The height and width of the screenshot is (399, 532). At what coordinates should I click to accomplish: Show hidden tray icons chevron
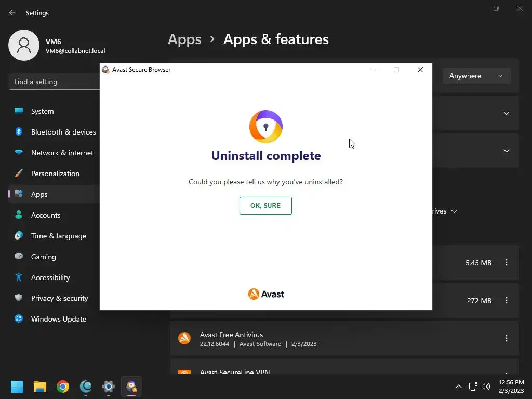458,387
